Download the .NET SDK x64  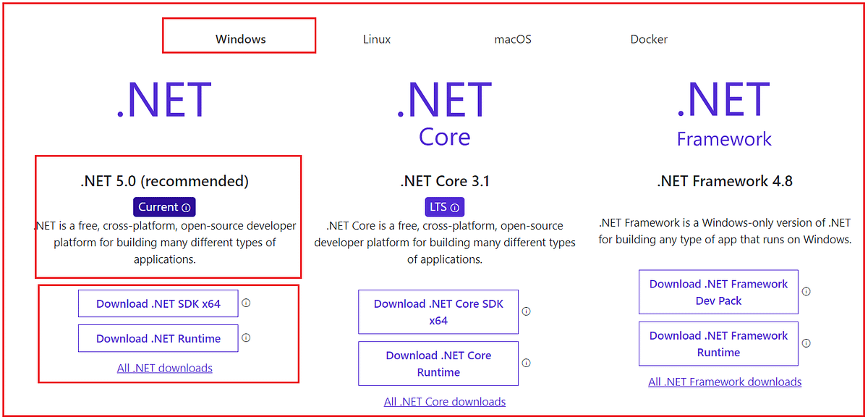(x=158, y=303)
